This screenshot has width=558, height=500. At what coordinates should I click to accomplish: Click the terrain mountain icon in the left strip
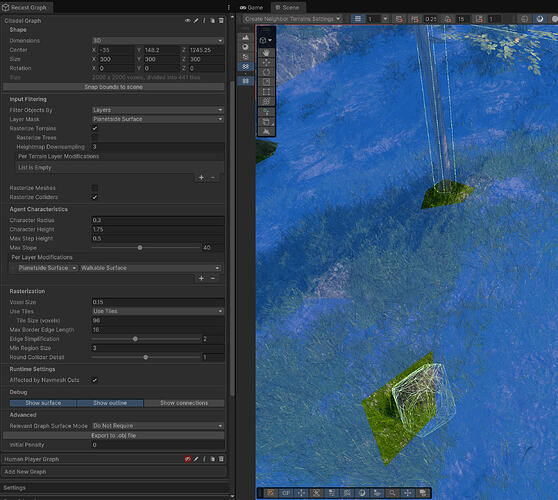pyautogui.click(x=246, y=37)
